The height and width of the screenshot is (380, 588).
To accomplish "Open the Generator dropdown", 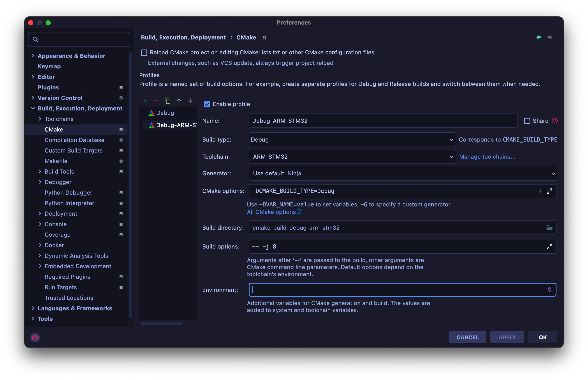I will tap(403, 173).
